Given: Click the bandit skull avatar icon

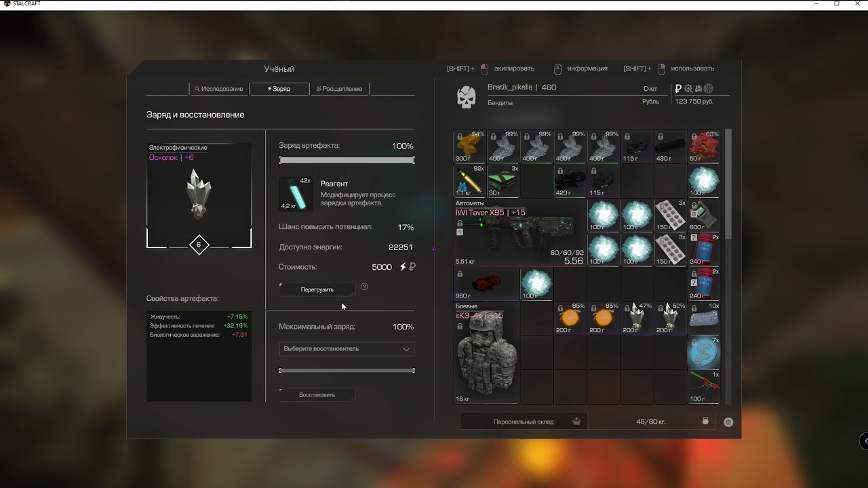Looking at the screenshot, I should tap(466, 98).
